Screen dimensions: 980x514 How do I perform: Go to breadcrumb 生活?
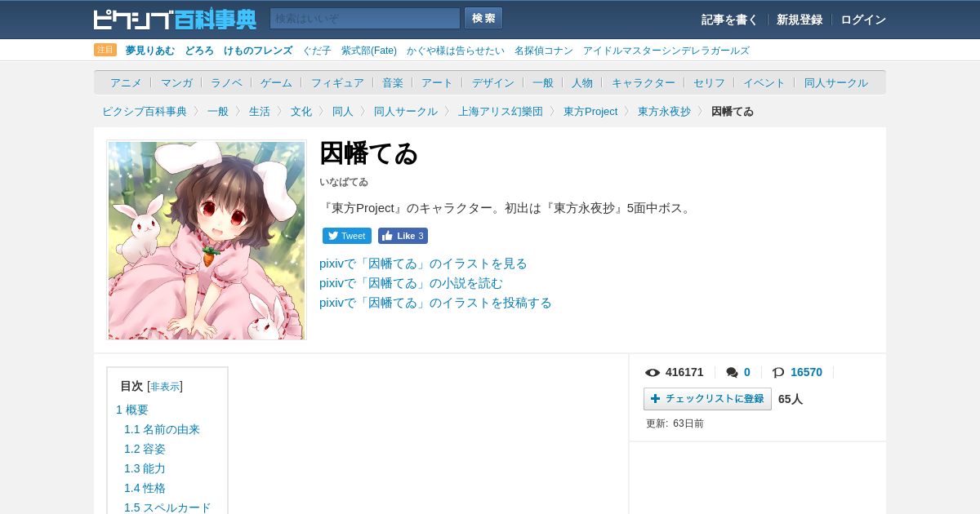[260, 111]
